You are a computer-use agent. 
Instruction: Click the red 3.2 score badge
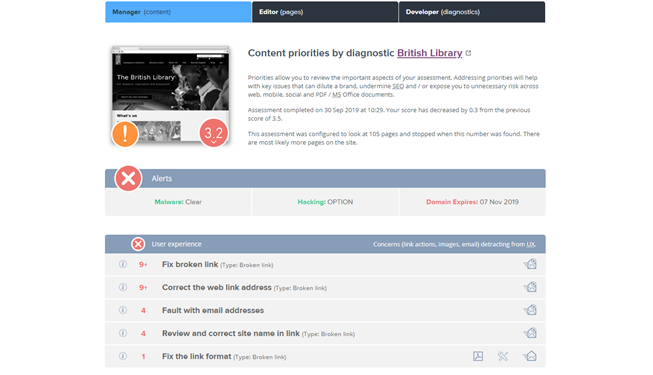coord(214,133)
